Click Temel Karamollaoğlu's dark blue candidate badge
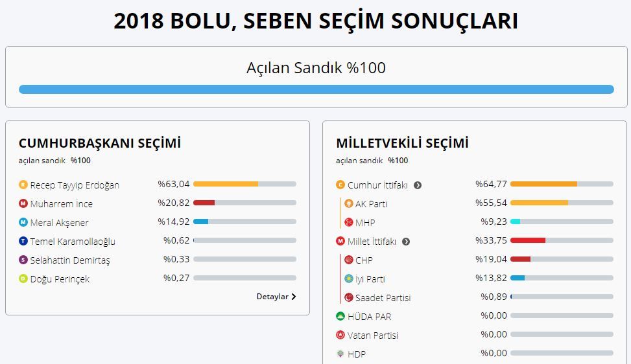The height and width of the screenshot is (364, 631). point(23,241)
